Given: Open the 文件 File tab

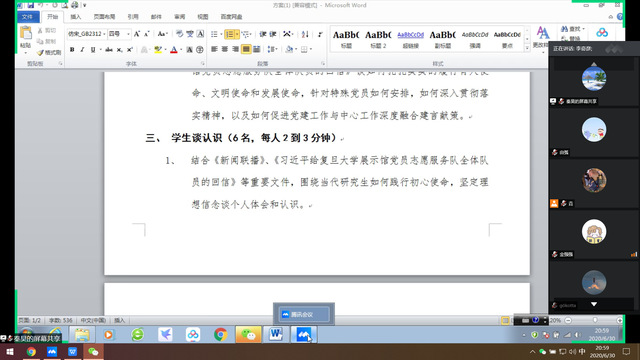Looking at the screenshot, I should 27,17.
